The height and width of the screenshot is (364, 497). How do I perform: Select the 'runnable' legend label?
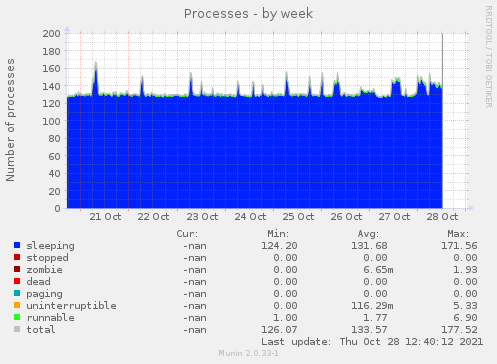click(x=50, y=318)
